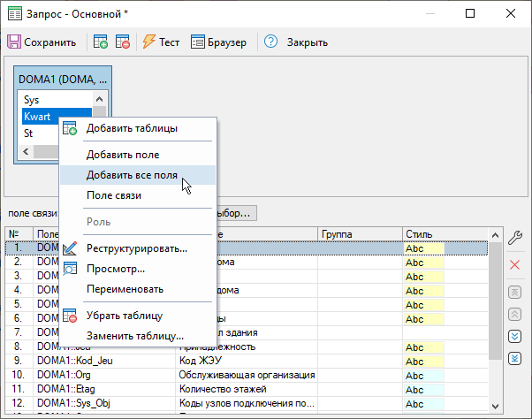This screenshot has height=419, width=532.
Task: Click the yellow Abc style cell in row 1
Action: (x=423, y=248)
